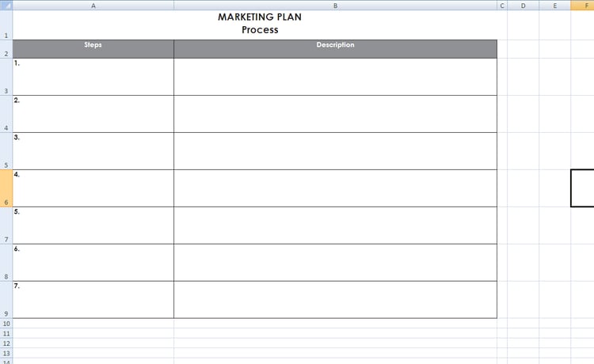Image resolution: width=594 pixels, height=364 pixels.
Task: Select the Description cell beside step 3
Action: click(335, 151)
